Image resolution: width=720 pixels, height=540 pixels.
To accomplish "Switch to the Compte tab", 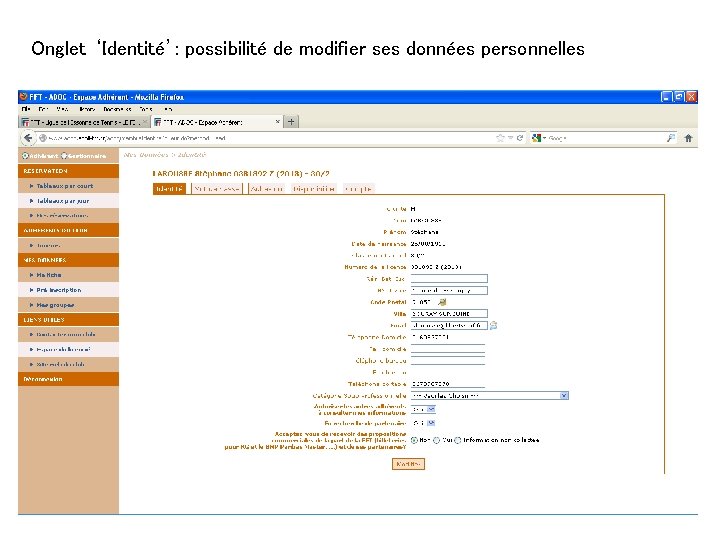I will [x=358, y=189].
